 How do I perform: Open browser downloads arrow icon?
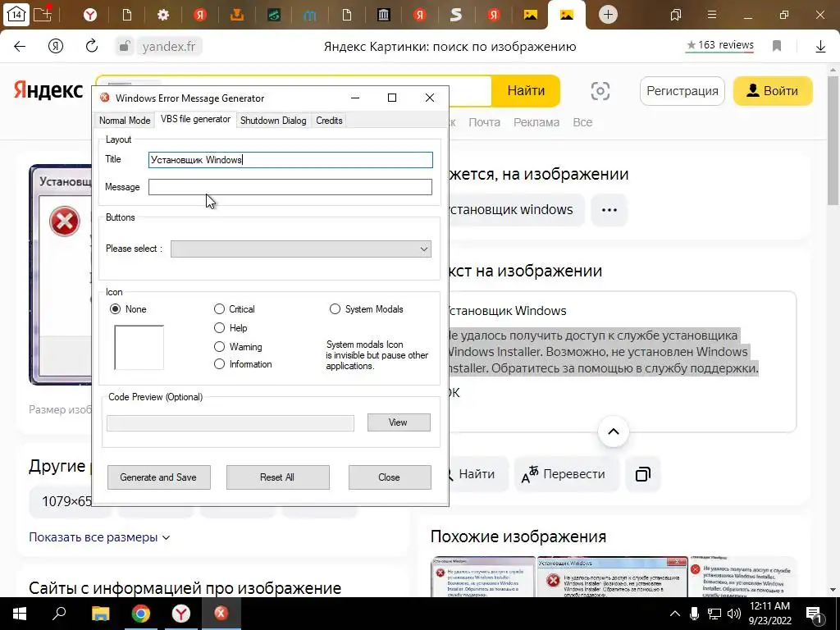click(x=820, y=47)
